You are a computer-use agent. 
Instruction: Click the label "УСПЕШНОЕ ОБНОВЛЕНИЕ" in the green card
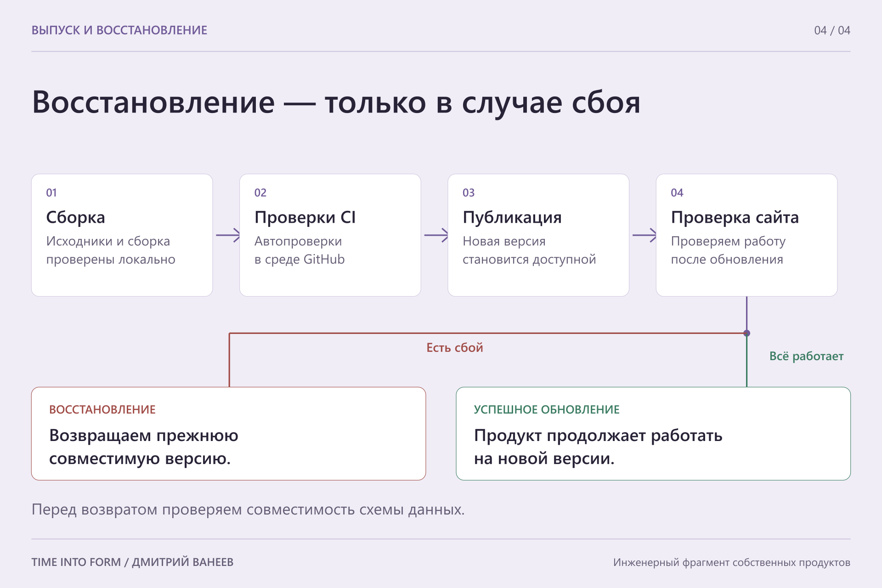[547, 409]
